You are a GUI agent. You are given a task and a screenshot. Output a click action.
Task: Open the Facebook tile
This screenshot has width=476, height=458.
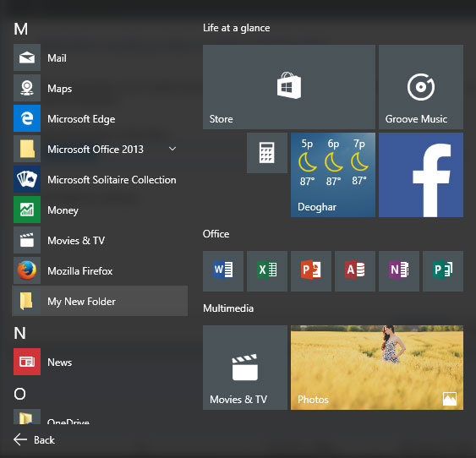coord(421,175)
